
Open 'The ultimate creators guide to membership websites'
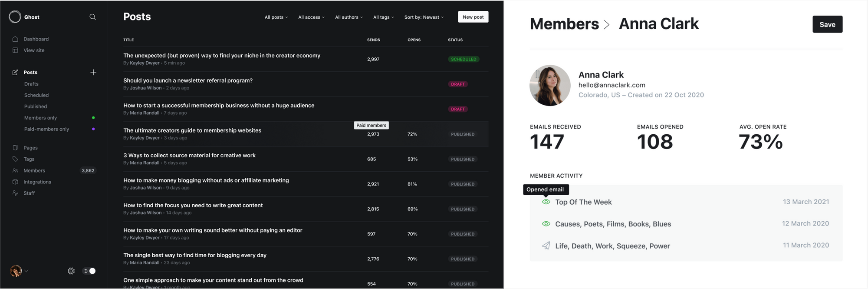click(192, 130)
